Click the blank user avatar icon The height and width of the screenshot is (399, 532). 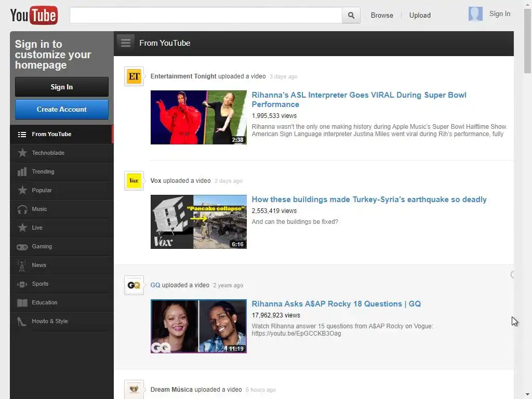[x=475, y=14]
